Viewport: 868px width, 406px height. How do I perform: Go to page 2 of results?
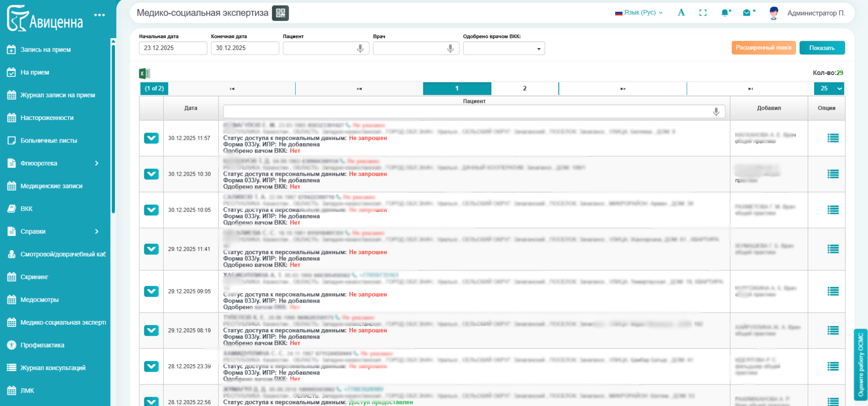tap(525, 89)
